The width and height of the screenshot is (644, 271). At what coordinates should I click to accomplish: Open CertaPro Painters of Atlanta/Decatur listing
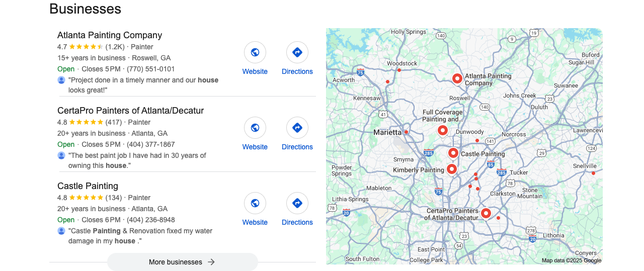(131, 111)
